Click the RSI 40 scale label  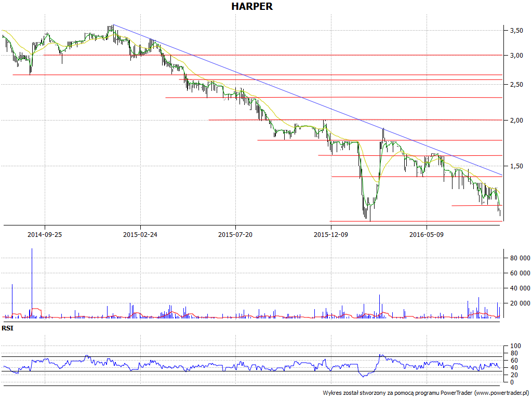click(x=514, y=368)
